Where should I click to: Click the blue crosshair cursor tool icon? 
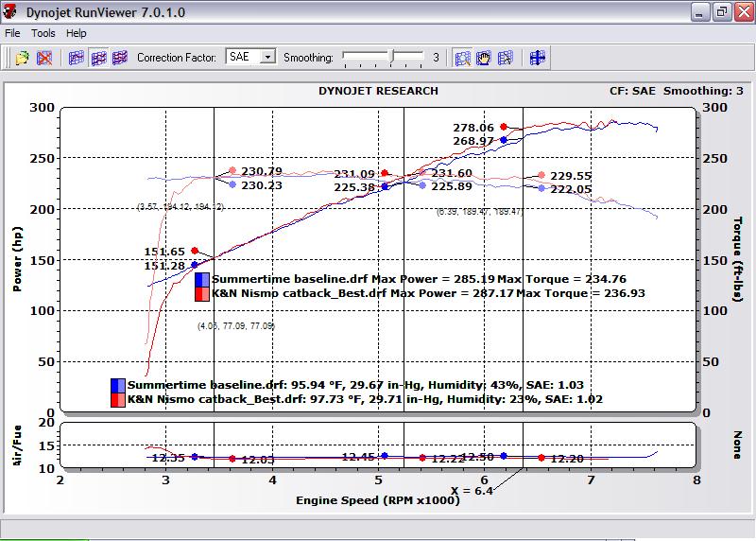[537, 58]
